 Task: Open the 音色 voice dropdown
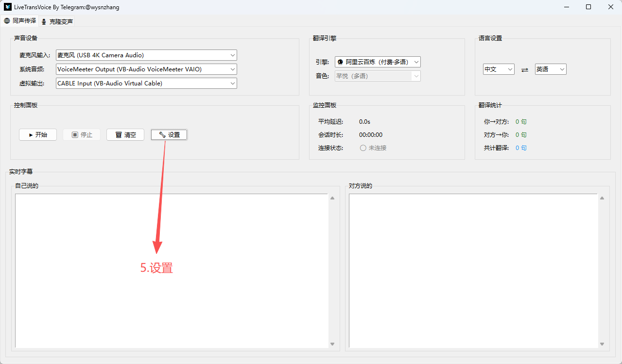tap(378, 76)
